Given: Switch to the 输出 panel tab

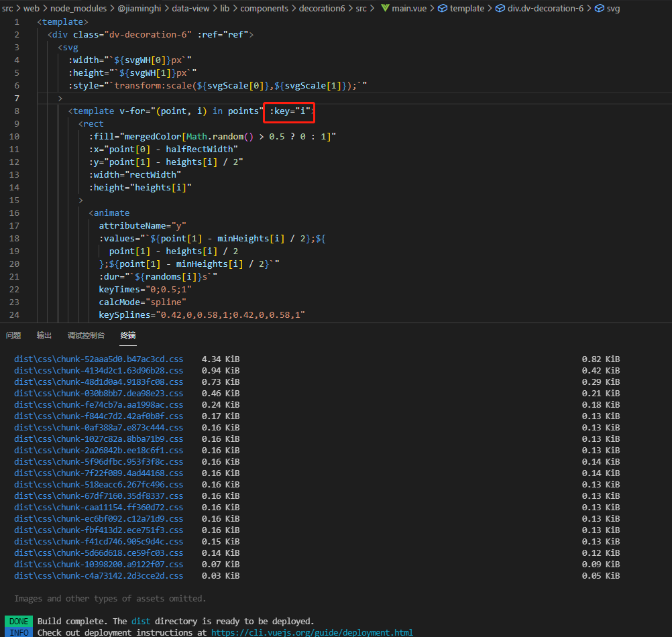Looking at the screenshot, I should coord(44,335).
